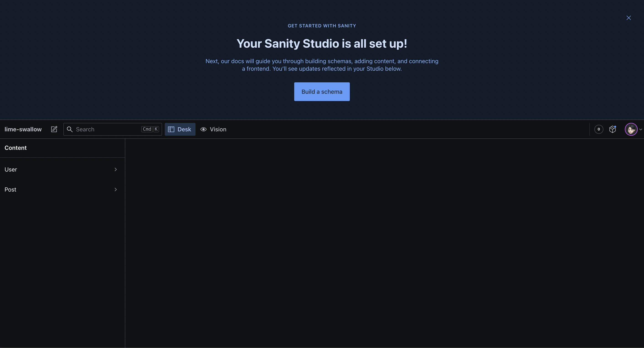Click the Desk tool panel icon
The image size is (644, 348).
tap(171, 129)
